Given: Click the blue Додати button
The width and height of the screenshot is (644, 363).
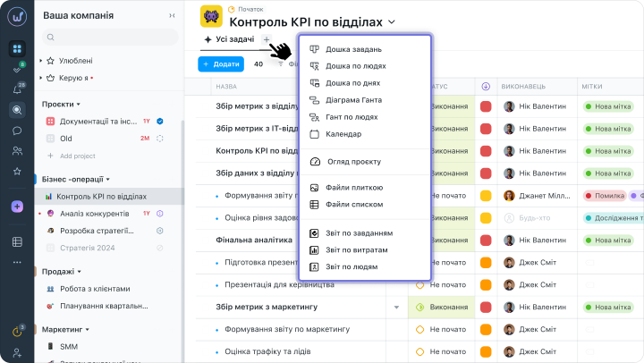Looking at the screenshot, I should tap(220, 63).
